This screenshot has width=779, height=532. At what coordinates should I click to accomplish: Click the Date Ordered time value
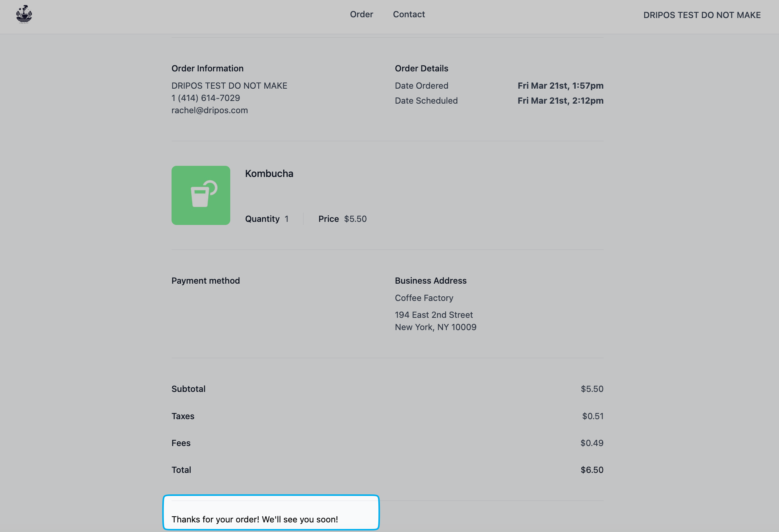[x=560, y=86]
